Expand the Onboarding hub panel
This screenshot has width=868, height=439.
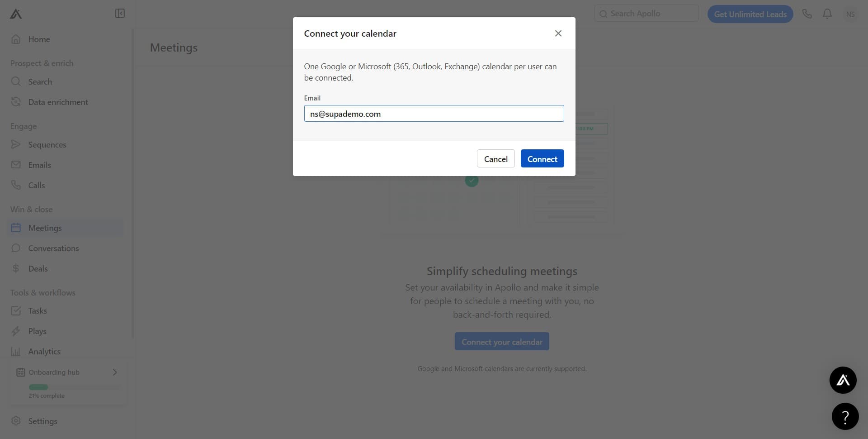coord(114,372)
